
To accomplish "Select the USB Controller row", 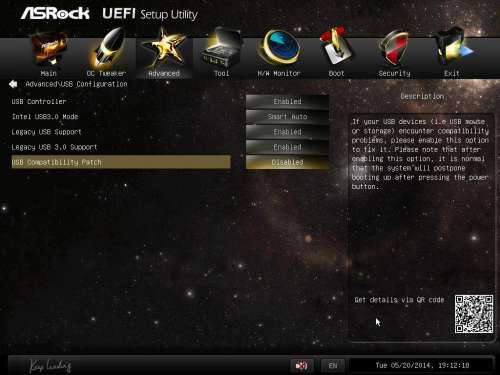I will click(x=121, y=101).
